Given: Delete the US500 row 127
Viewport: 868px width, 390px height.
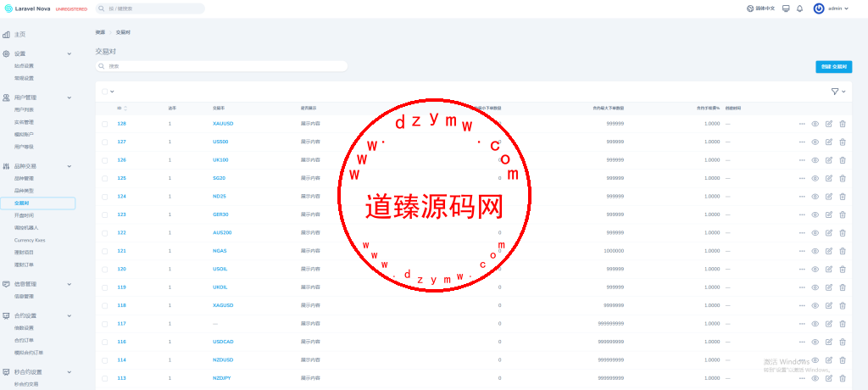Looking at the screenshot, I should (x=843, y=142).
